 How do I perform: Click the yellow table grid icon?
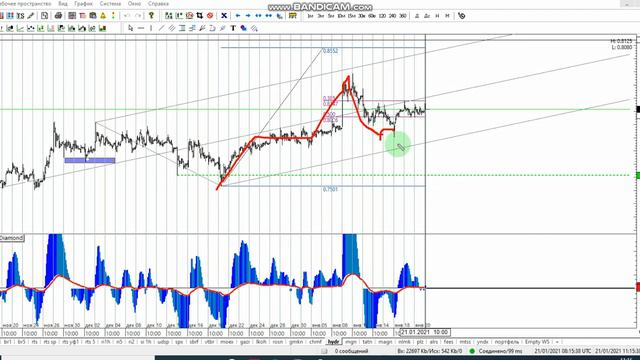coord(293,16)
